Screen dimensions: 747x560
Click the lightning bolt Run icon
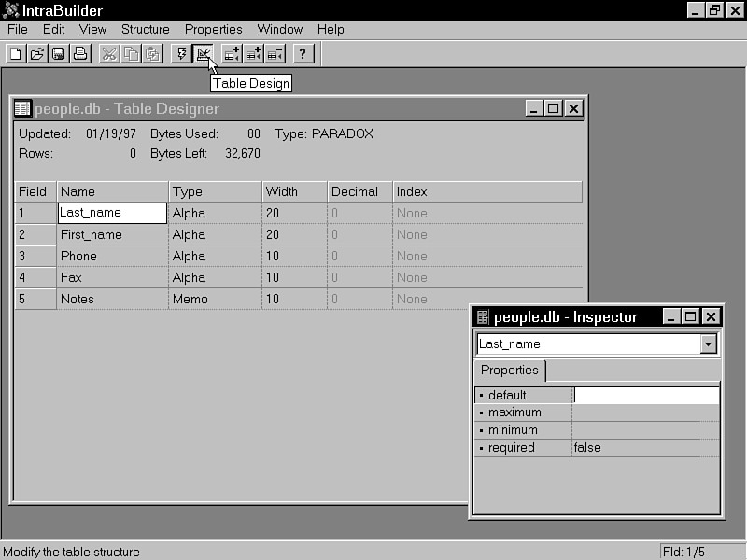[181, 54]
